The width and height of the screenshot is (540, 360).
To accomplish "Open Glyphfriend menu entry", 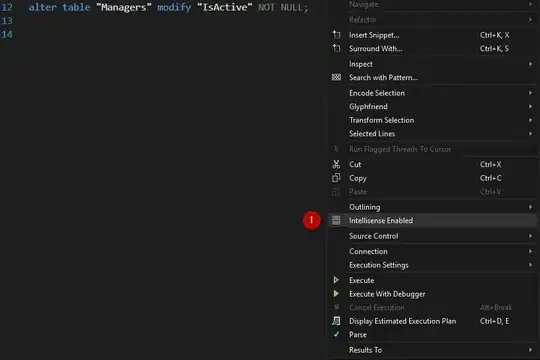I will 432,106.
